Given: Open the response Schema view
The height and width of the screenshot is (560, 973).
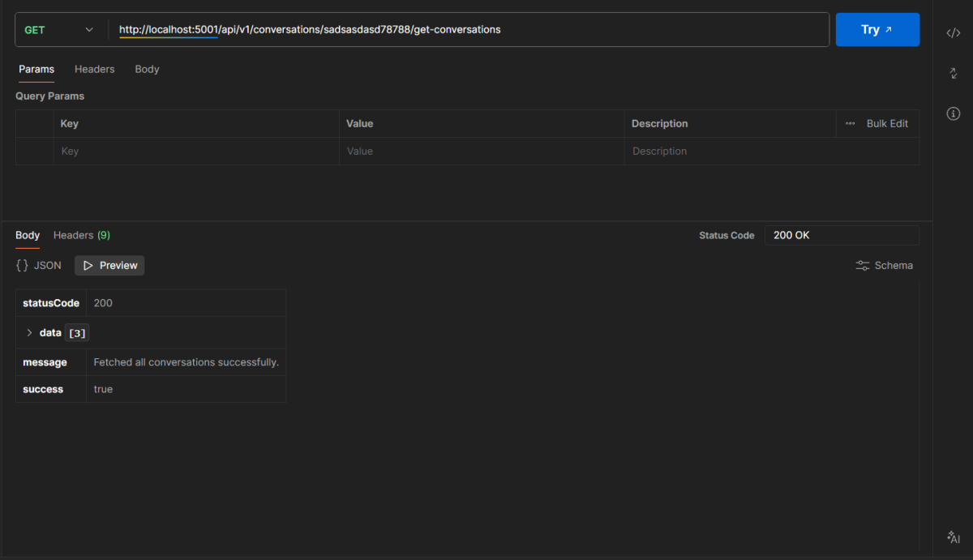Looking at the screenshot, I should pyautogui.click(x=884, y=266).
